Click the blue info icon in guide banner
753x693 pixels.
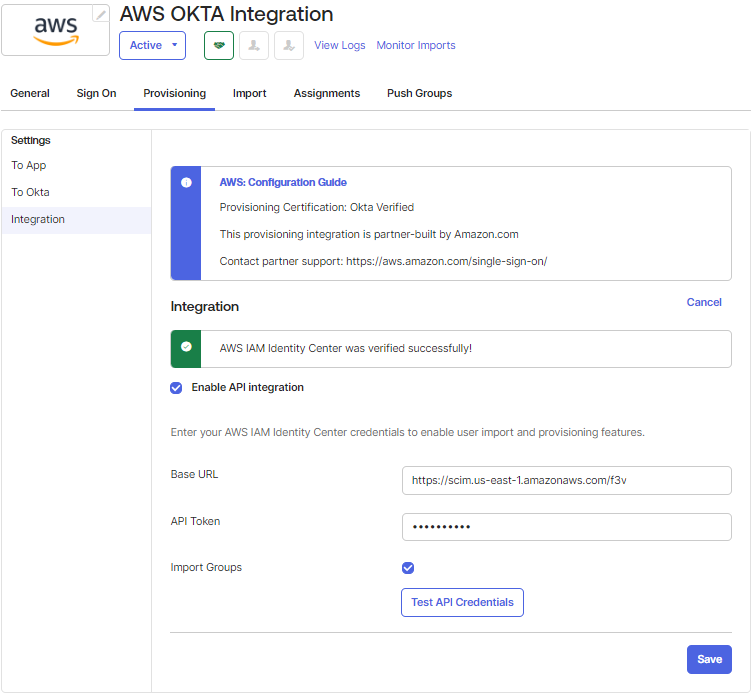click(186, 182)
